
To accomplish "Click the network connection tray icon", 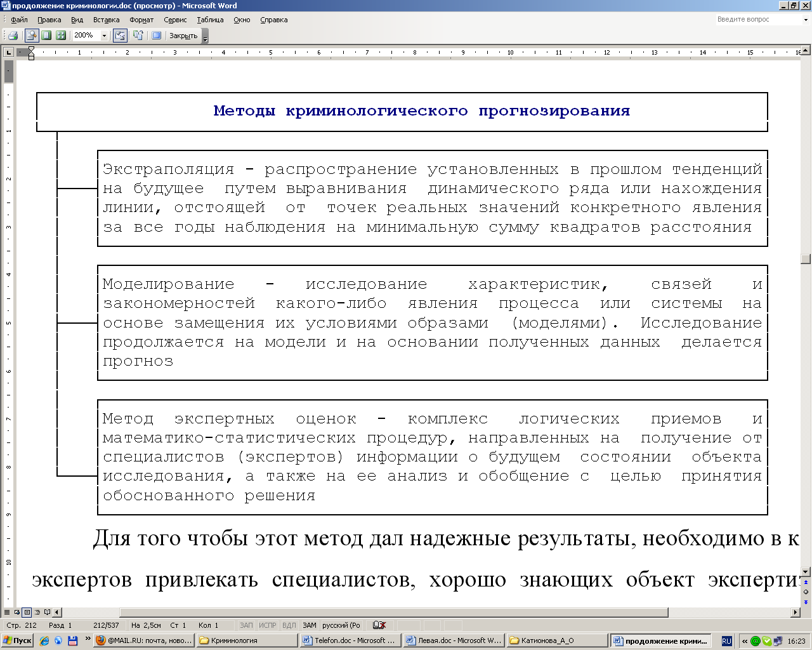I will [x=777, y=641].
